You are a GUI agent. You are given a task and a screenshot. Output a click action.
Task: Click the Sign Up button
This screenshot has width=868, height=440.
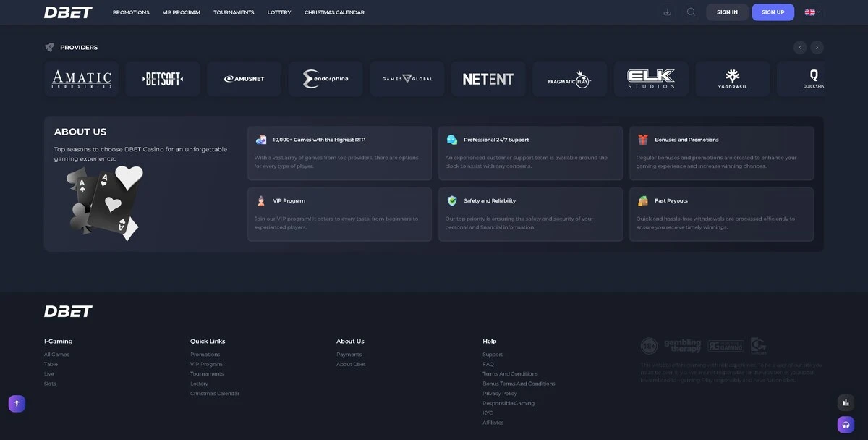pos(773,12)
